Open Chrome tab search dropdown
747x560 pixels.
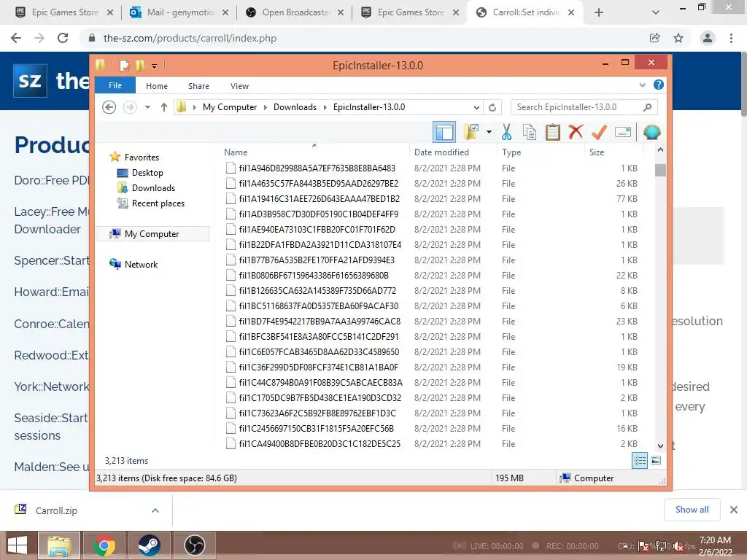pos(656,12)
